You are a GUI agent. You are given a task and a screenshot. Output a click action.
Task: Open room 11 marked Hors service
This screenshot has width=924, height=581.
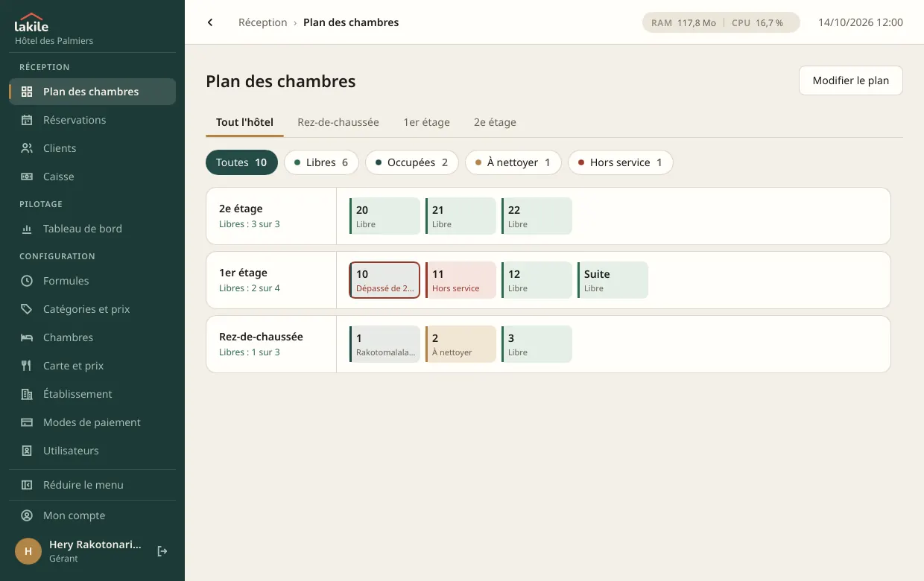pyautogui.click(x=461, y=280)
